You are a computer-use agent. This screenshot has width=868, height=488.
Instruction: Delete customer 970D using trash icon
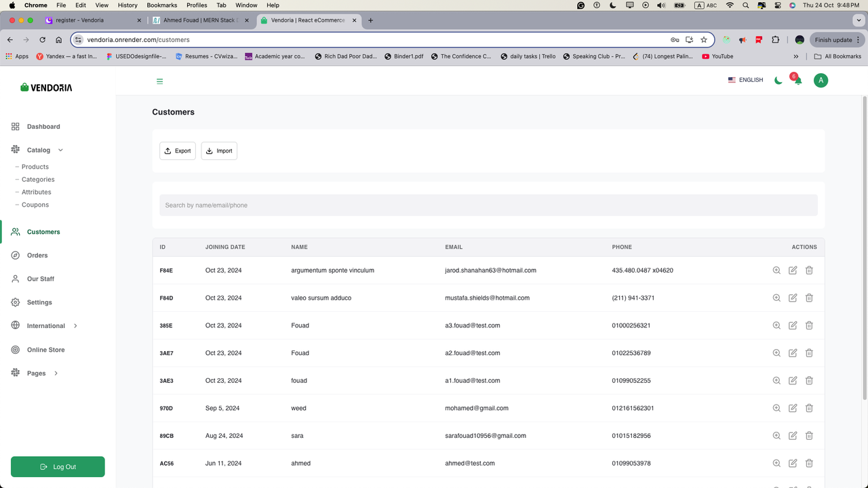[x=809, y=408]
